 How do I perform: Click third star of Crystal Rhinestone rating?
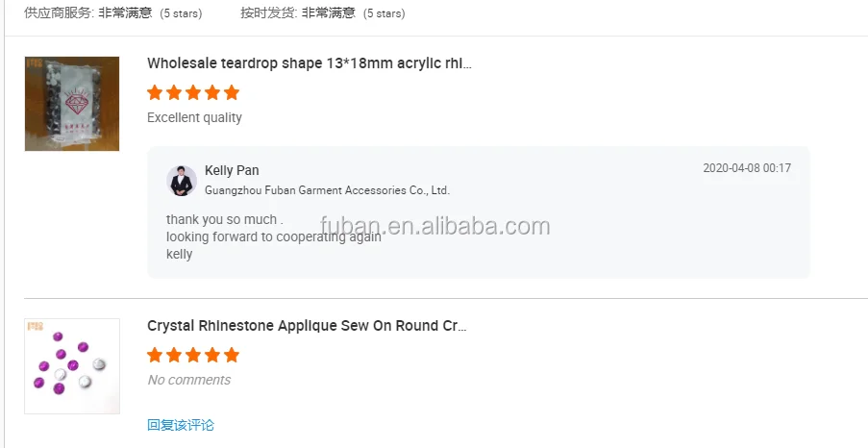coord(193,356)
